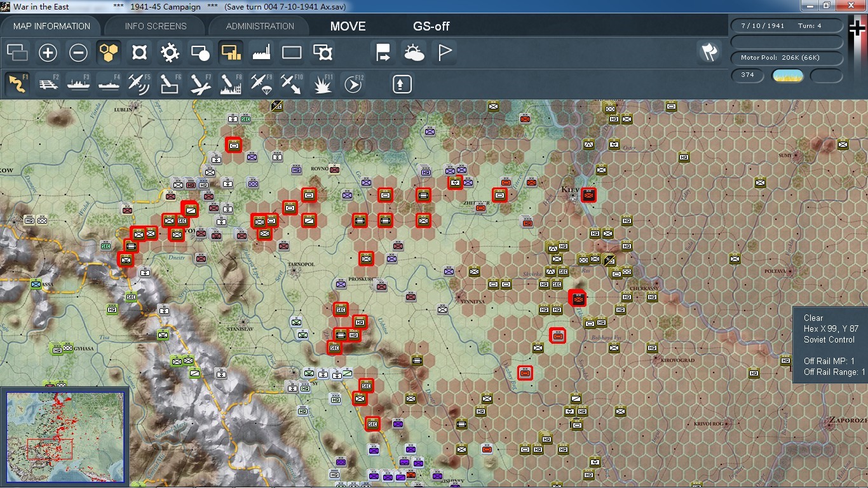Toggle the rectangle with bracket ring icon
Viewport: 868px width, 488px height.
click(x=322, y=53)
